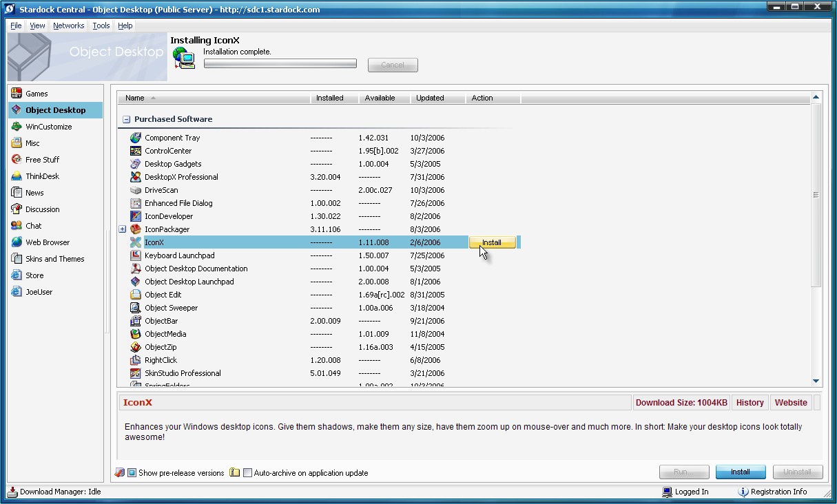Select the Object Desktop Launchpad row

pyautogui.click(x=320, y=282)
